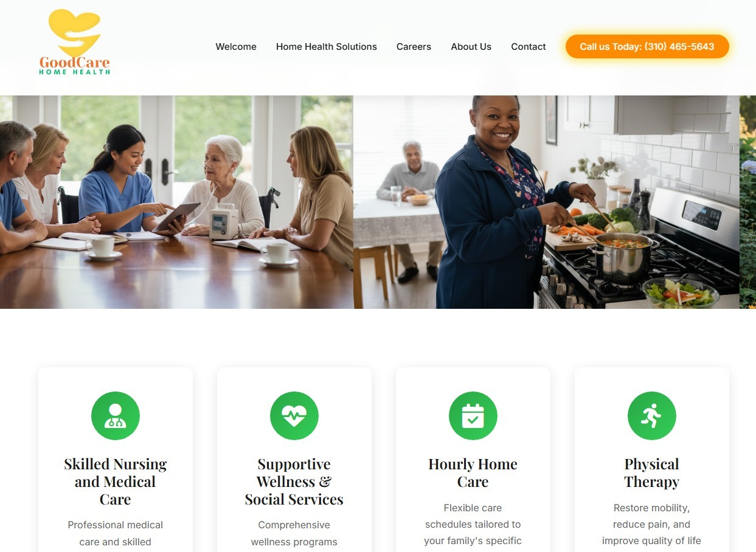Select the Hourly Home Care heading
Image resolution: width=756 pixels, height=552 pixels.
[473, 473]
